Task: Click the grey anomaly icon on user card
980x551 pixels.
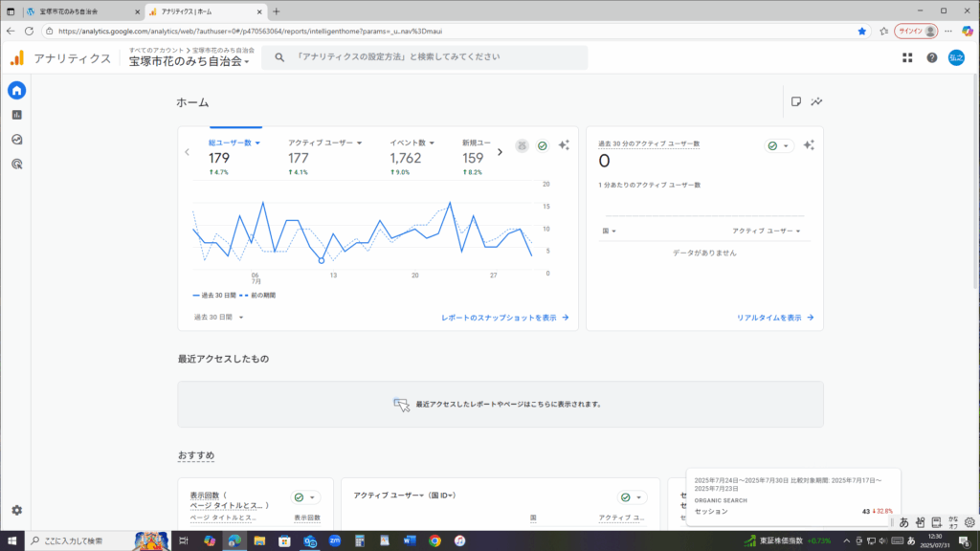Action: click(x=522, y=145)
